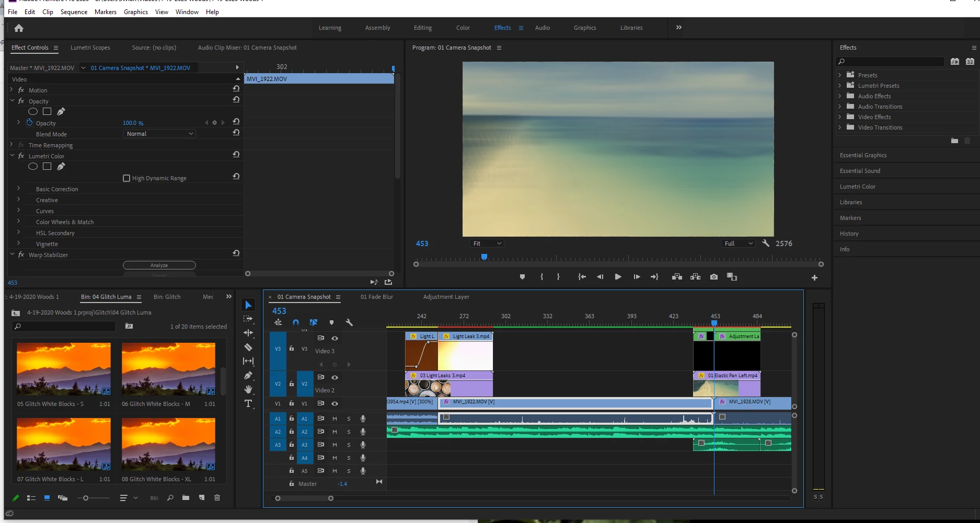Play the sequence in Program monitor
The image size is (980, 523).
pyautogui.click(x=618, y=277)
